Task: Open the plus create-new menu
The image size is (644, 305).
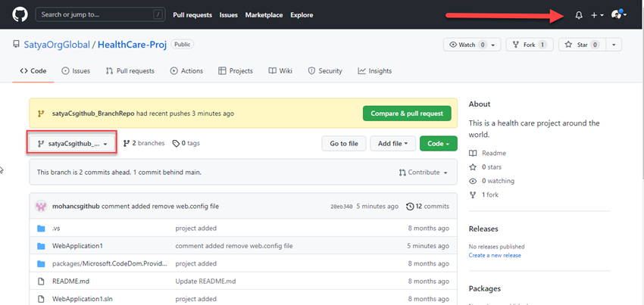Action: [597, 15]
